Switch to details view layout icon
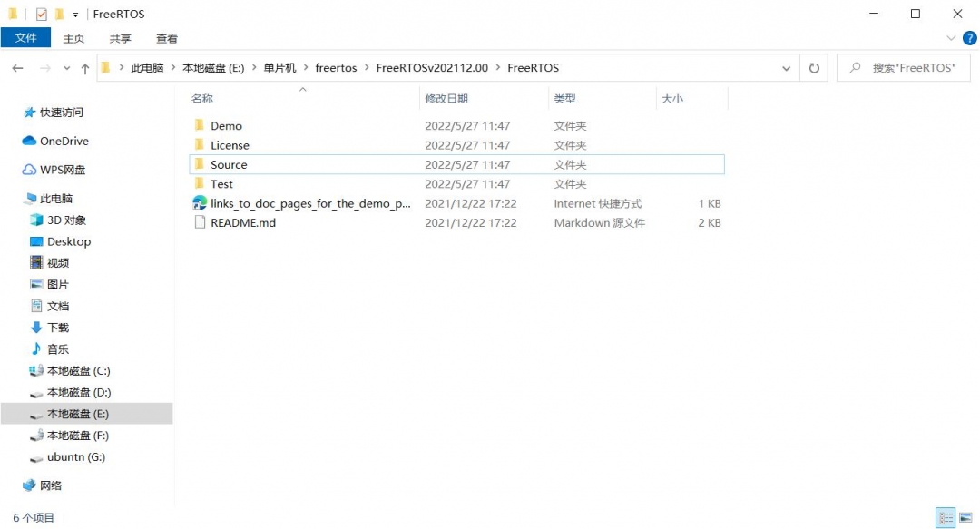 (x=946, y=518)
